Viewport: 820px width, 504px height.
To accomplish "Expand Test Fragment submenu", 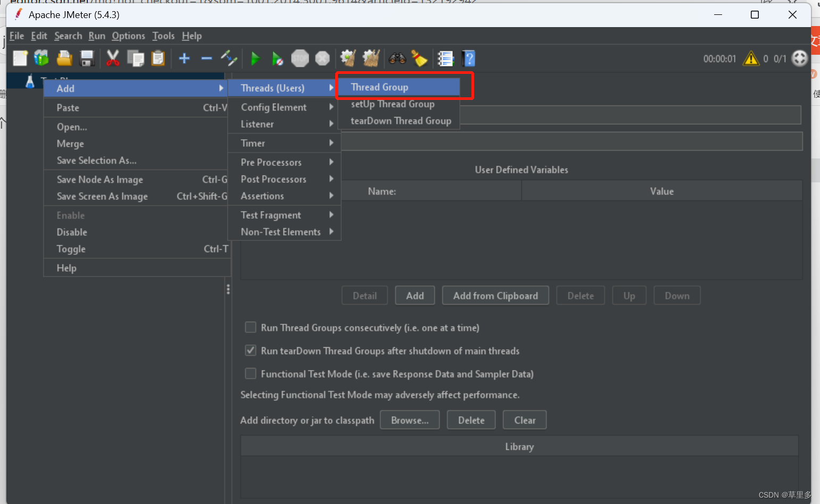I will [x=284, y=215].
